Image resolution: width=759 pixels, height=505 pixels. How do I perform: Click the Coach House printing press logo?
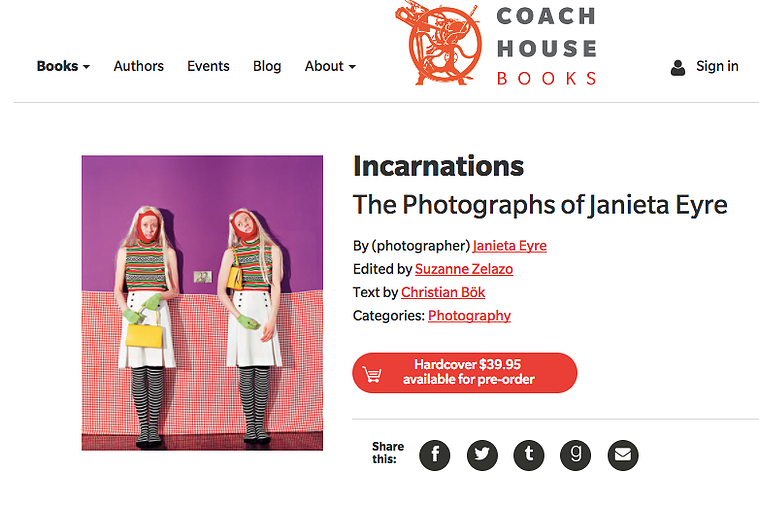[x=440, y=44]
